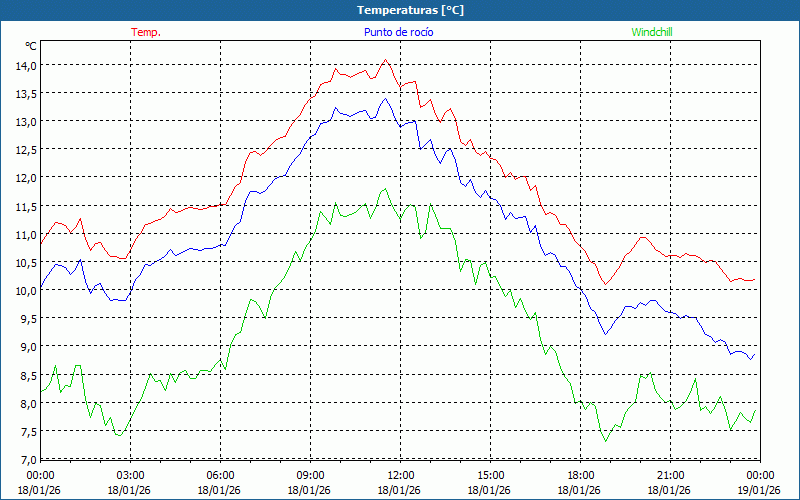The height and width of the screenshot is (500, 800).
Task: Click the ºC unit label above the axis
Action: tap(31, 46)
